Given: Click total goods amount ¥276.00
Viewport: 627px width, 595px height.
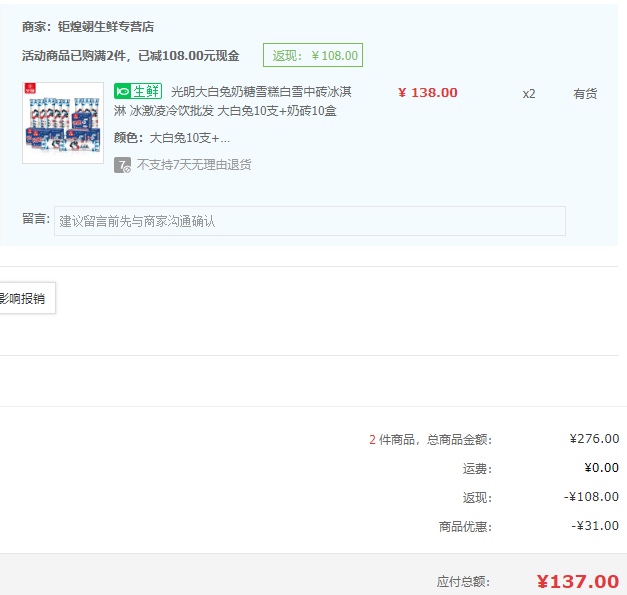Looking at the screenshot, I should click(x=594, y=439).
